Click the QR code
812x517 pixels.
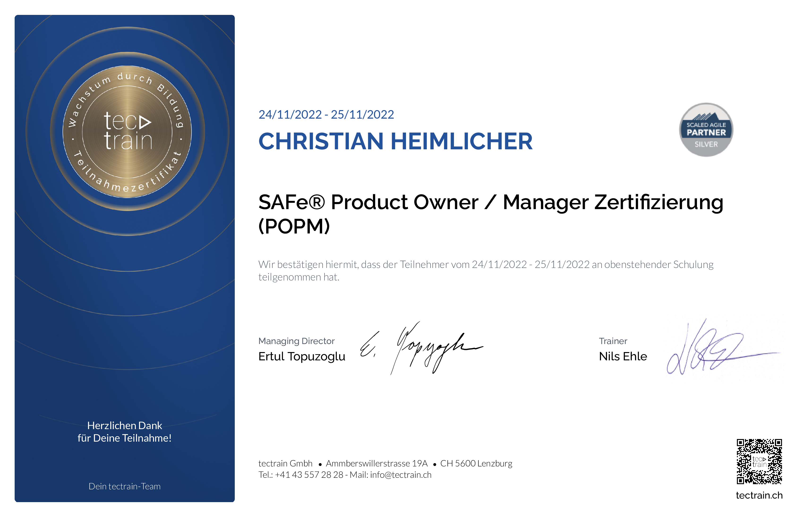point(759,462)
